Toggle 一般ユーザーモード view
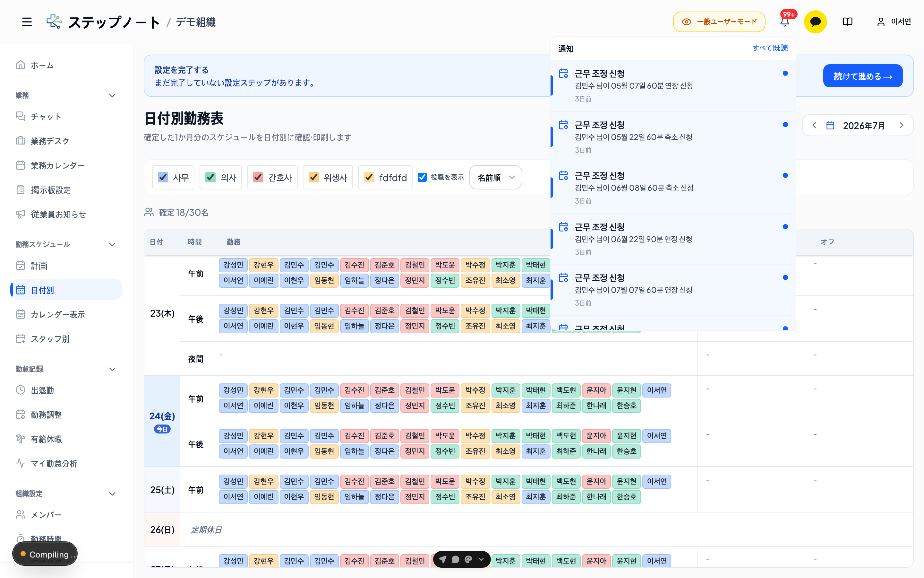Image resolution: width=924 pixels, height=578 pixels. [x=719, y=22]
